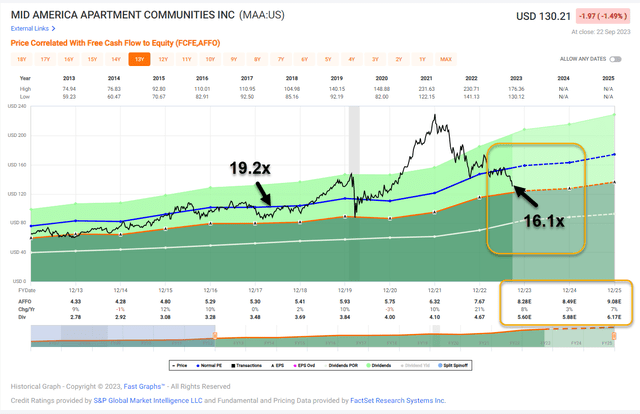Screen dimensions: 640x414
Task: Select the 18Y time range tab
Action: (x=22, y=59)
